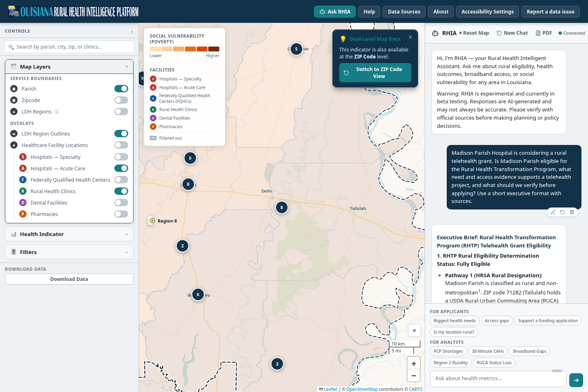Reset Map from the RHIA header
This screenshot has height=392, width=588.
coord(474,33)
